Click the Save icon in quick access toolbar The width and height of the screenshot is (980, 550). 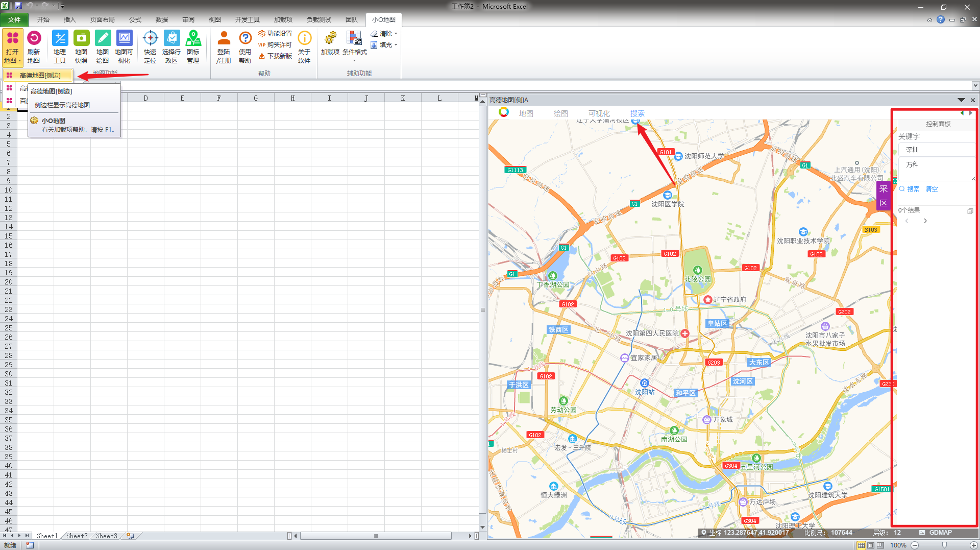18,6
